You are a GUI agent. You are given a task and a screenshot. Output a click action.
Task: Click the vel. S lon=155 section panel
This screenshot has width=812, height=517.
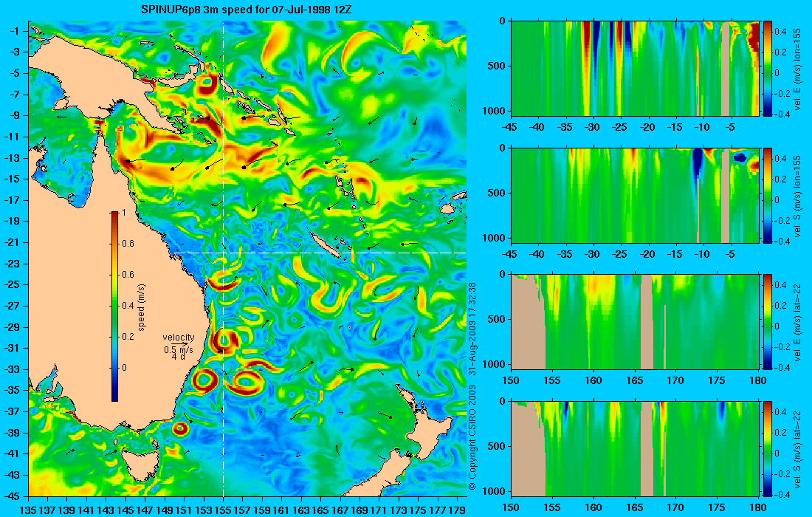[635, 195]
